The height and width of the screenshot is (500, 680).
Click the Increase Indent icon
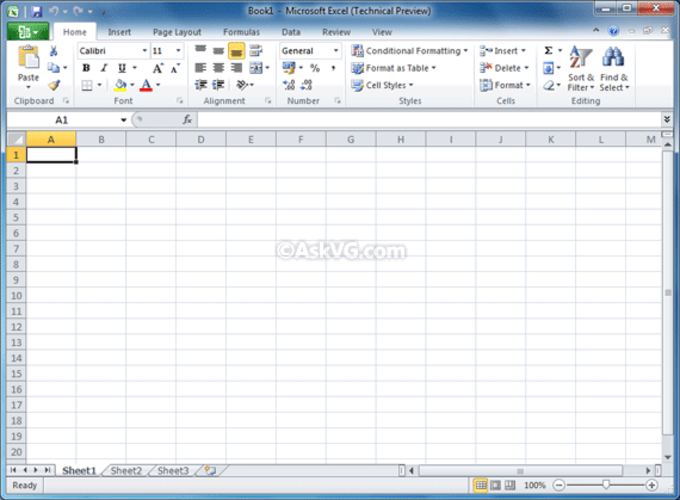219,85
